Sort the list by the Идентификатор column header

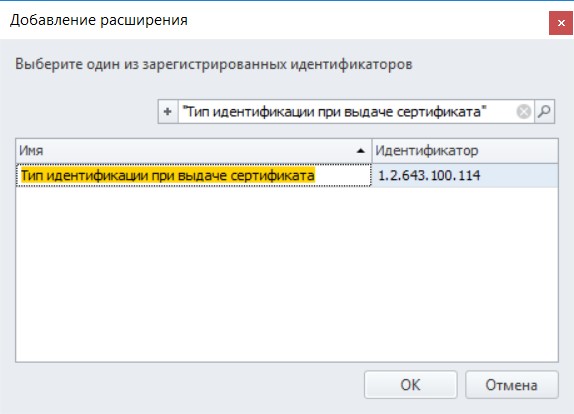(x=465, y=150)
